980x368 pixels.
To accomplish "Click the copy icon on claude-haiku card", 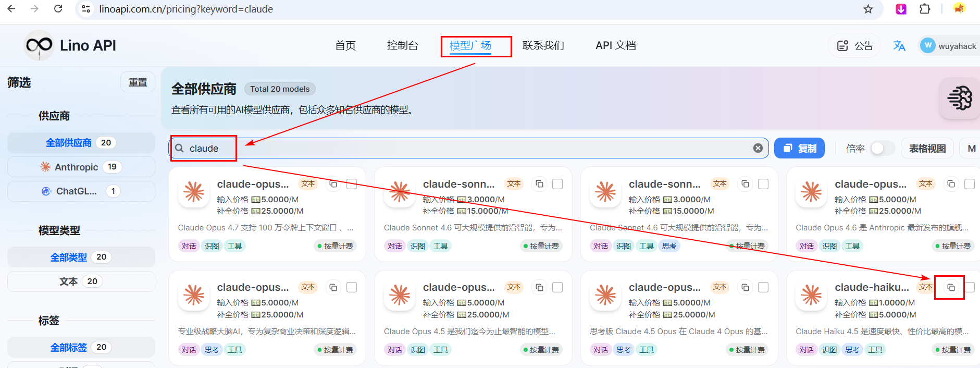I will coord(951,287).
